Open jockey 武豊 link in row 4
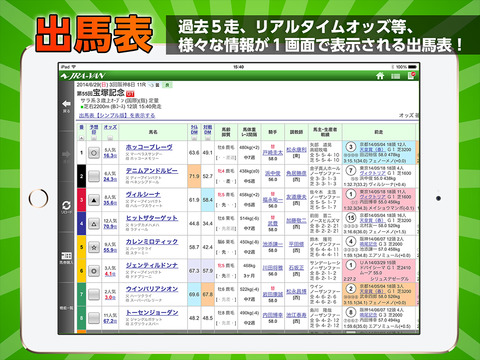The width and height of the screenshot is (480, 360). pyautogui.click(x=273, y=224)
